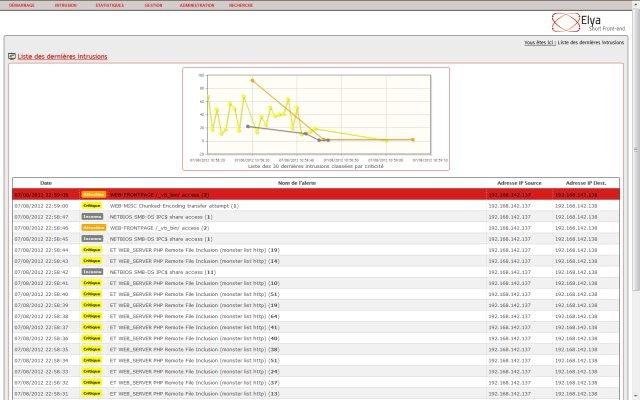Click date '07/08/2012 22:59:00' cell

[x=42, y=206]
